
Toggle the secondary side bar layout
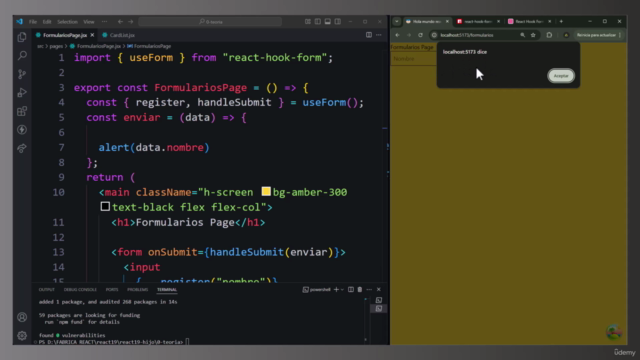(x=338, y=22)
